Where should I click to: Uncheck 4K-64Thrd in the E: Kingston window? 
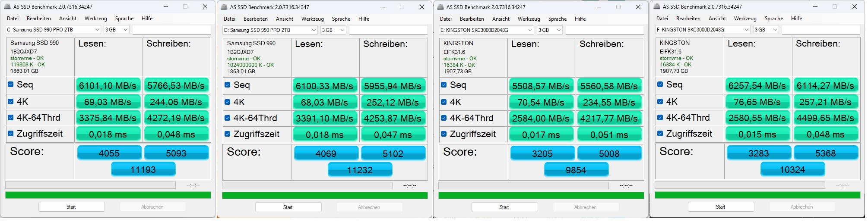click(x=444, y=118)
